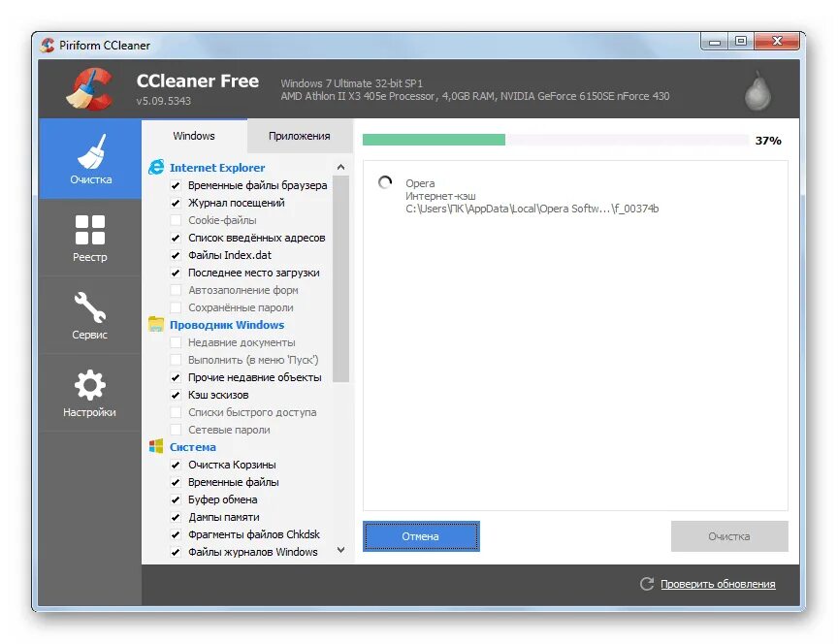838x644 pixels.
Task: Click the Проводник Windows folder icon
Action: tap(156, 324)
